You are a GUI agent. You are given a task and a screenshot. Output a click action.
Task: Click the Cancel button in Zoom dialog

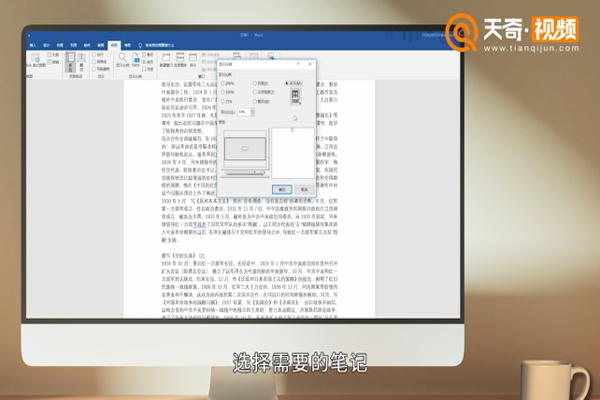[x=304, y=189]
